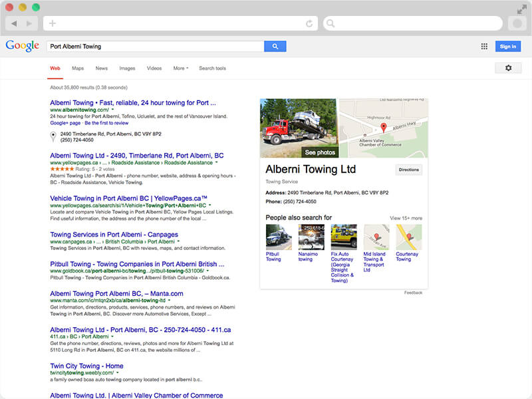Click View 15+ more link
The image size is (532, 399).
pos(406,218)
